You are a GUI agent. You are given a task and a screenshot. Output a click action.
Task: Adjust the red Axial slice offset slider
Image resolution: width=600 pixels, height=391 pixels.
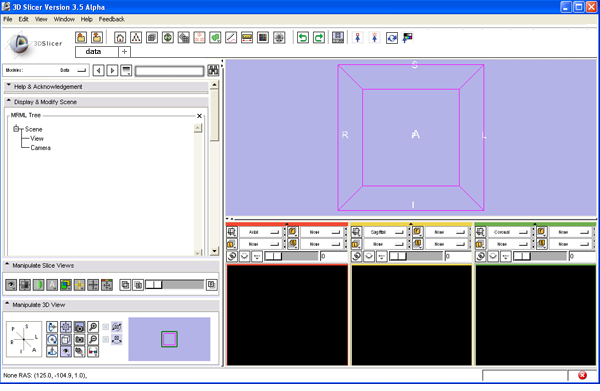tap(292, 256)
